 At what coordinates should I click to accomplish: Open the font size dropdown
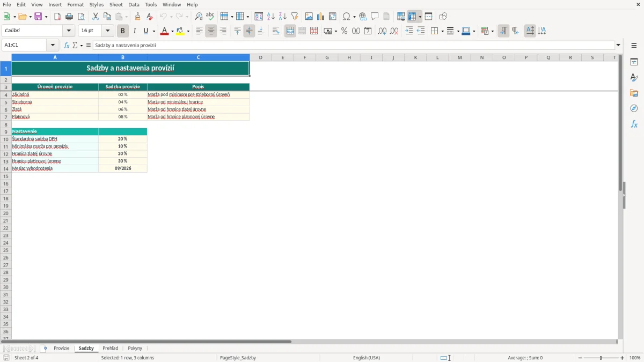tap(107, 31)
